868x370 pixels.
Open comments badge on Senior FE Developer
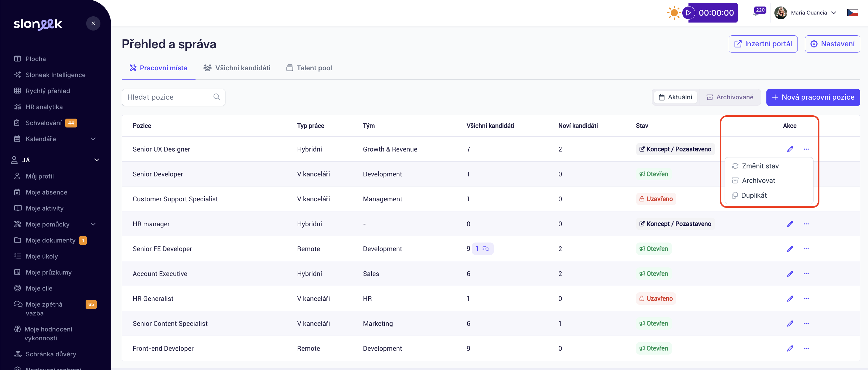(x=483, y=249)
